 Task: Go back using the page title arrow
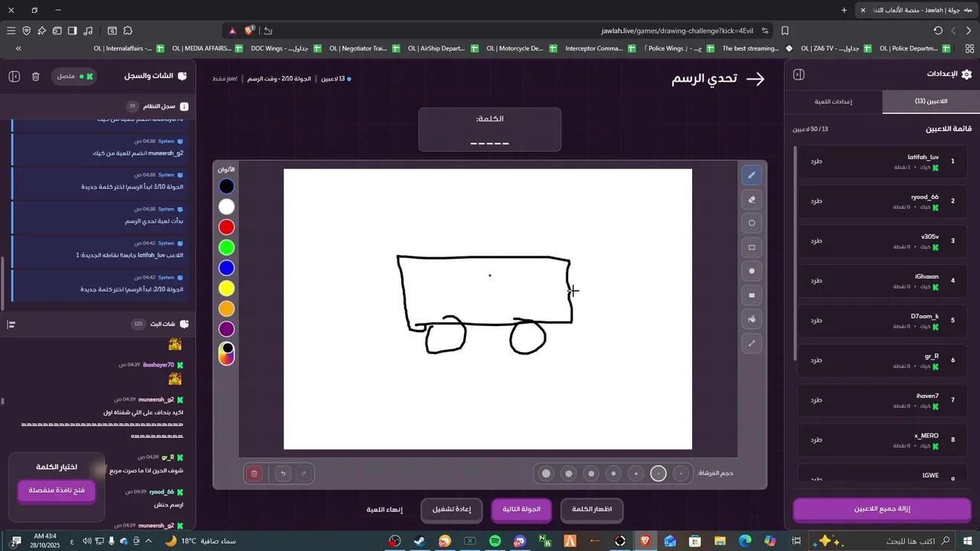(x=755, y=79)
